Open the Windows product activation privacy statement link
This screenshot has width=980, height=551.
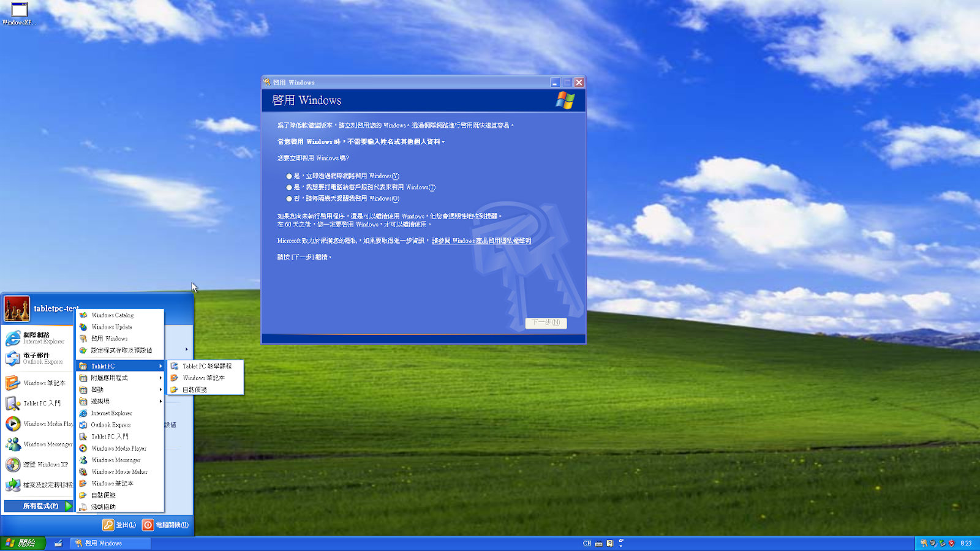(481, 241)
